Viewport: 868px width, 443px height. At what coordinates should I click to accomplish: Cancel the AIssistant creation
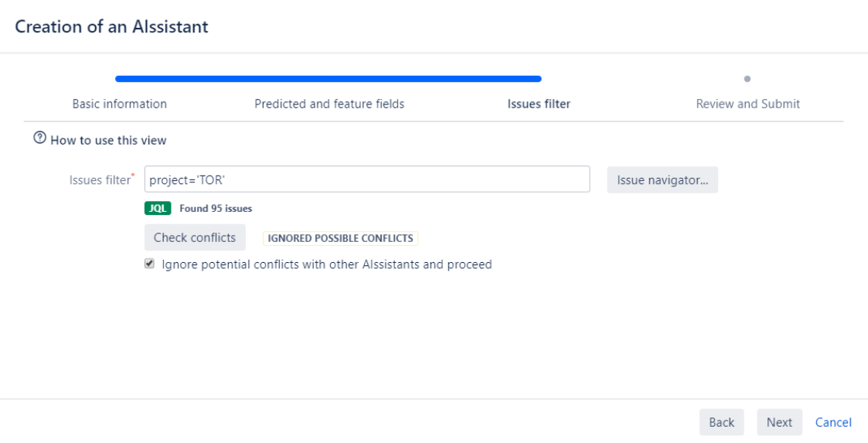coord(833,422)
